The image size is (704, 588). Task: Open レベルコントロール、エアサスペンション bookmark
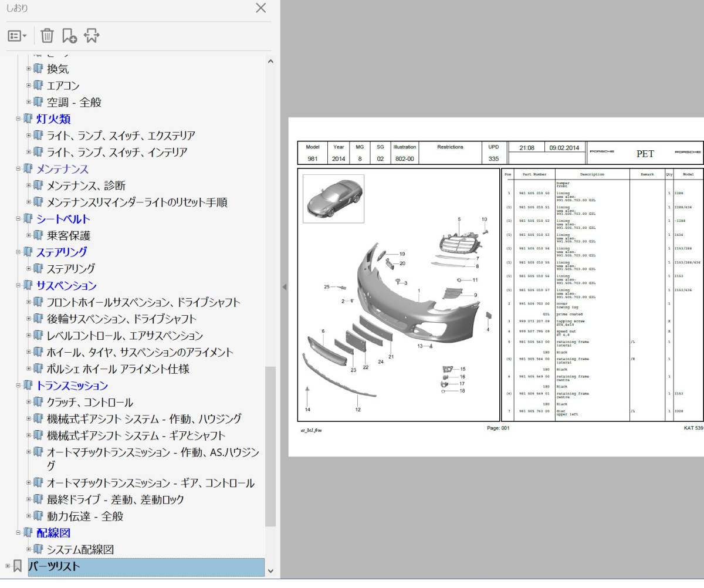[125, 336]
